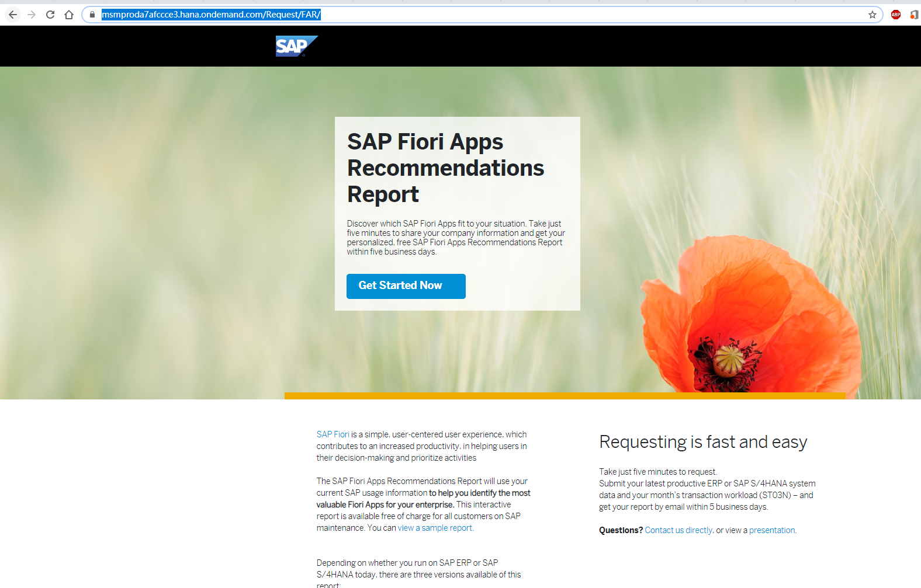Open the view a sample report link
The height and width of the screenshot is (588, 921).
point(435,528)
